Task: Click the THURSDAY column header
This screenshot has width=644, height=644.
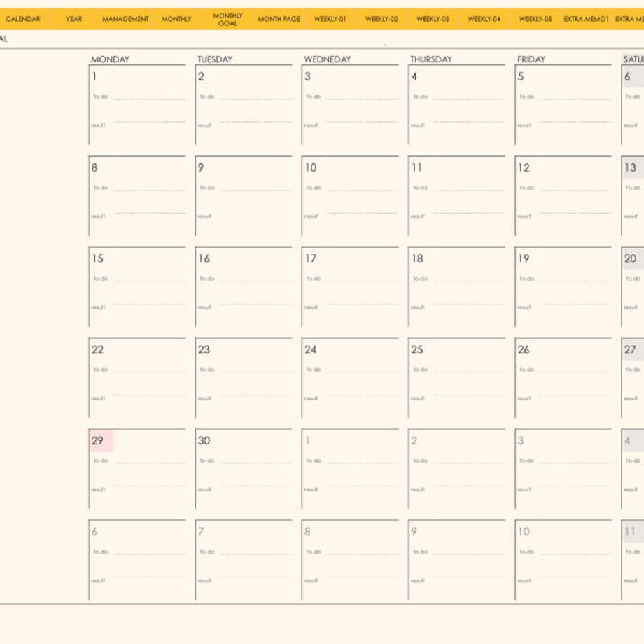Action: [x=431, y=59]
